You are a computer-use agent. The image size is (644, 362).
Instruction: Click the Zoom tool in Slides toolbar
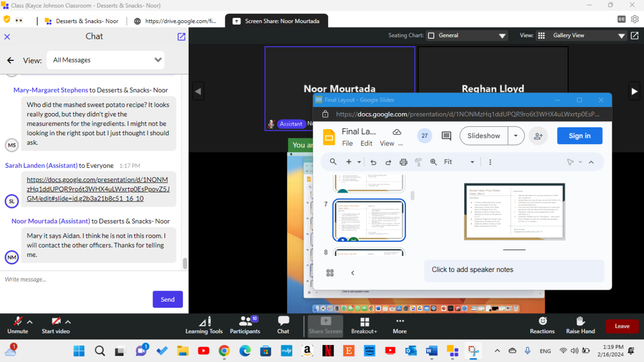click(x=434, y=162)
